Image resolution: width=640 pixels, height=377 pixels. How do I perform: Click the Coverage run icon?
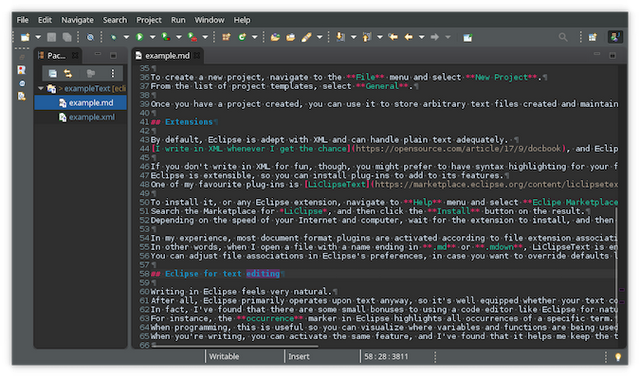[166, 37]
